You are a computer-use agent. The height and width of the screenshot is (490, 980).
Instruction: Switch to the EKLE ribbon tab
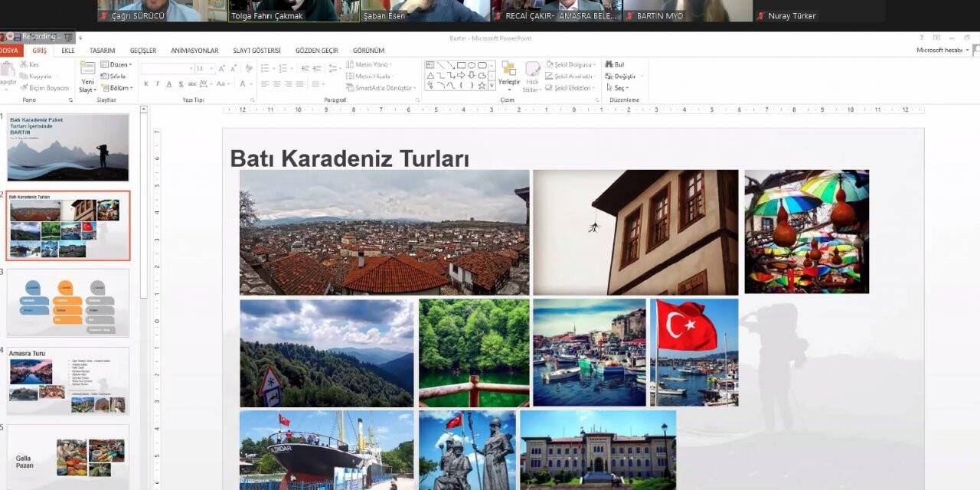coord(67,49)
